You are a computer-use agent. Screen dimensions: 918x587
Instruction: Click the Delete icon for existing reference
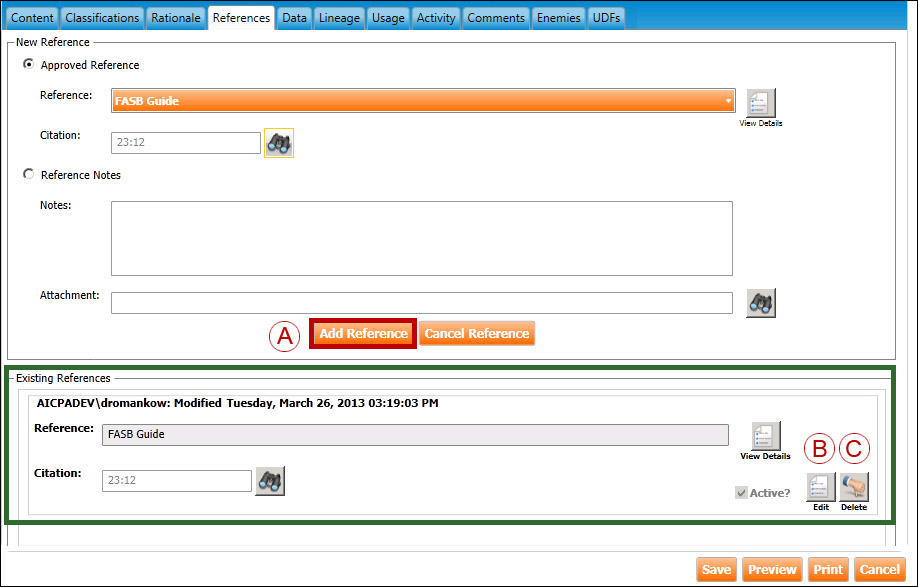click(854, 487)
